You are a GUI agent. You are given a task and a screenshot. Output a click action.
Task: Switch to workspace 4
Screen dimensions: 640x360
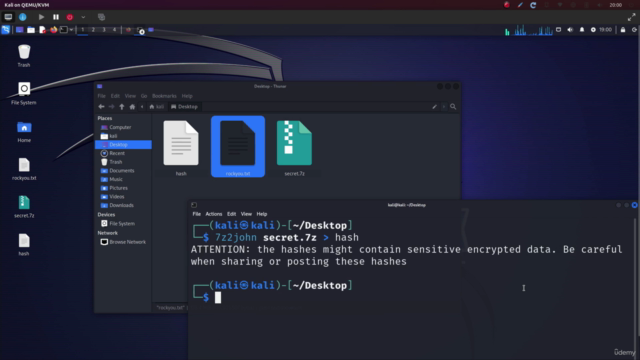(x=114, y=30)
